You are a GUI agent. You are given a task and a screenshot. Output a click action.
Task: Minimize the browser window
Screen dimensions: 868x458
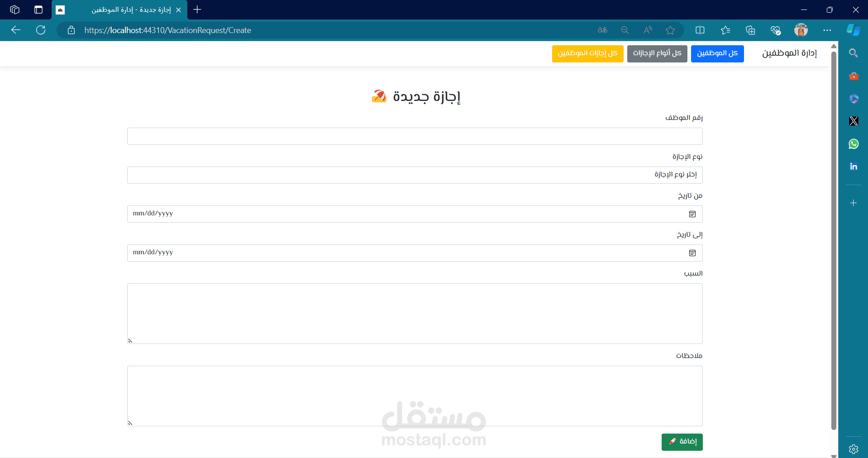tap(804, 10)
